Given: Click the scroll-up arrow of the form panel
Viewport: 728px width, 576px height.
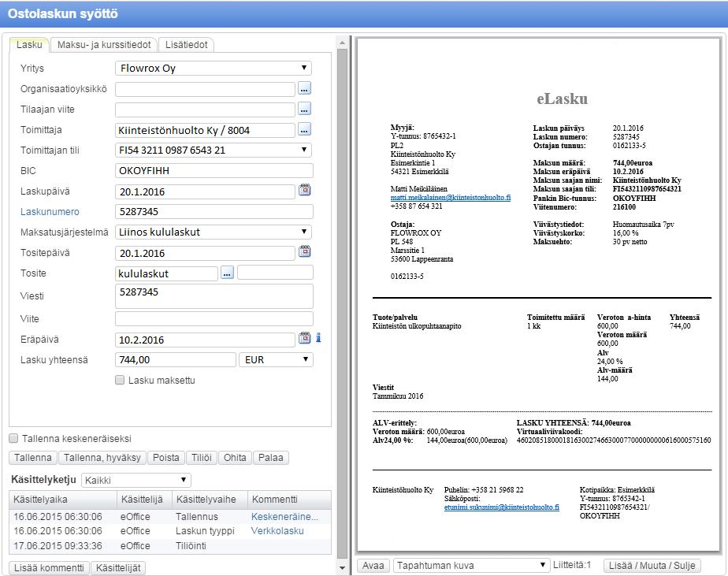Looking at the screenshot, I should click(342, 43).
